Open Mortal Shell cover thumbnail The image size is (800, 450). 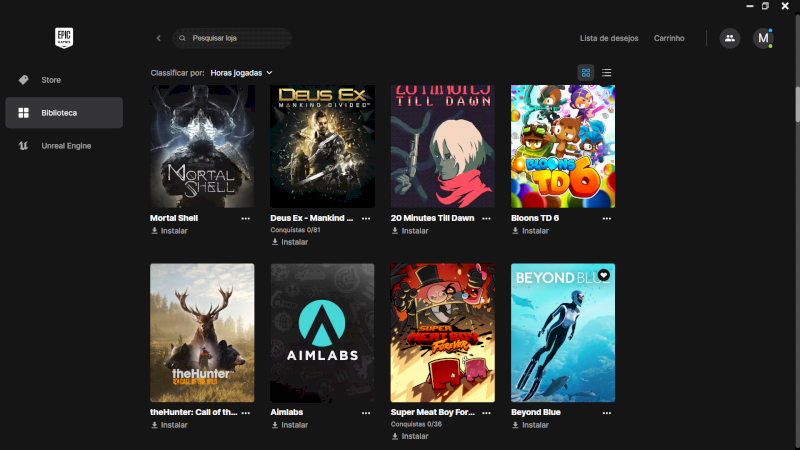(202, 146)
